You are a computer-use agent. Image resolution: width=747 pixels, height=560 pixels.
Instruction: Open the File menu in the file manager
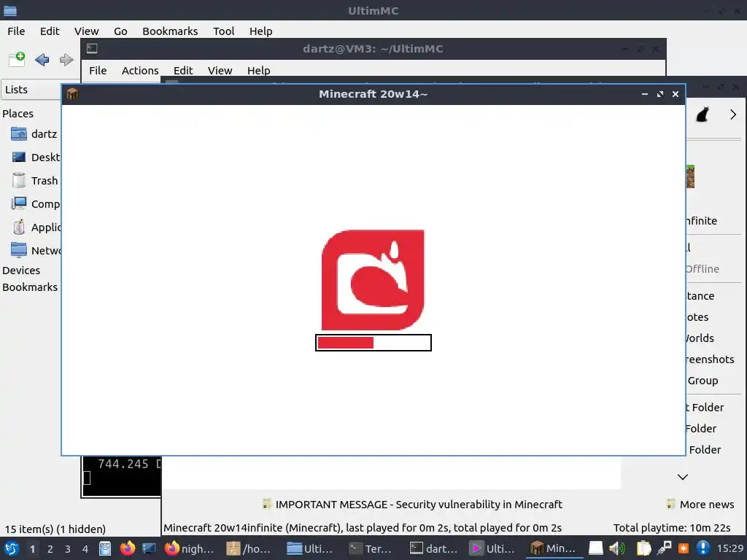tap(16, 31)
